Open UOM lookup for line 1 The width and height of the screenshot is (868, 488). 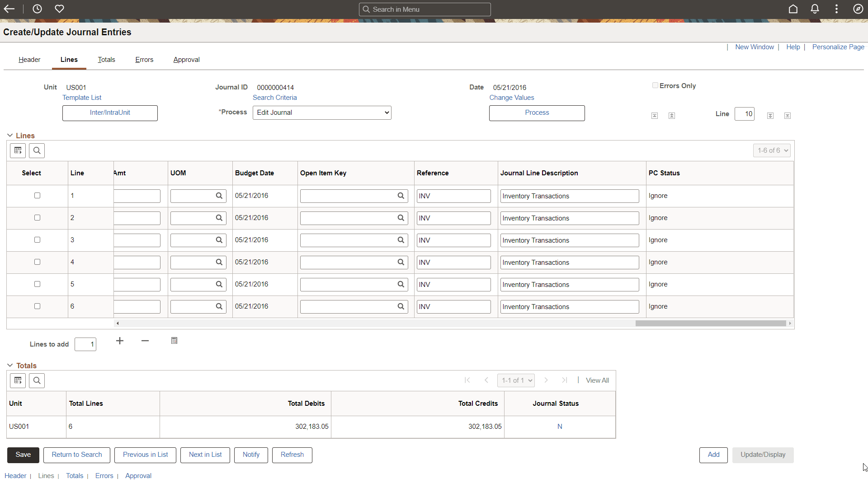tap(219, 196)
